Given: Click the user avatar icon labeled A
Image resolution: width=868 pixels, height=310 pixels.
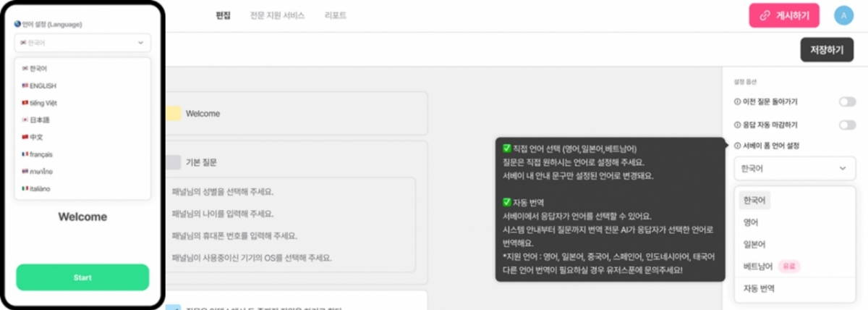Looking at the screenshot, I should [843, 14].
